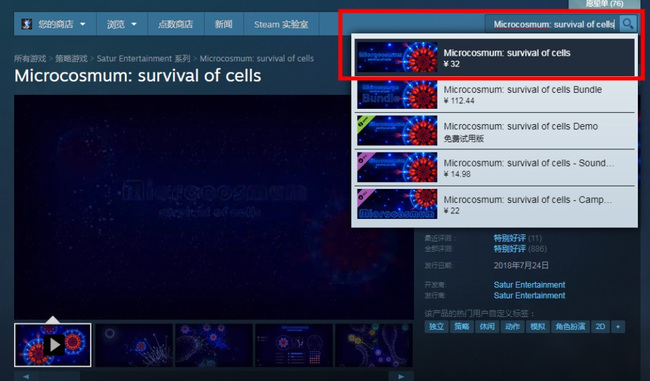
Task: Select the fifth screenshot thumbnail
Action: click(374, 345)
